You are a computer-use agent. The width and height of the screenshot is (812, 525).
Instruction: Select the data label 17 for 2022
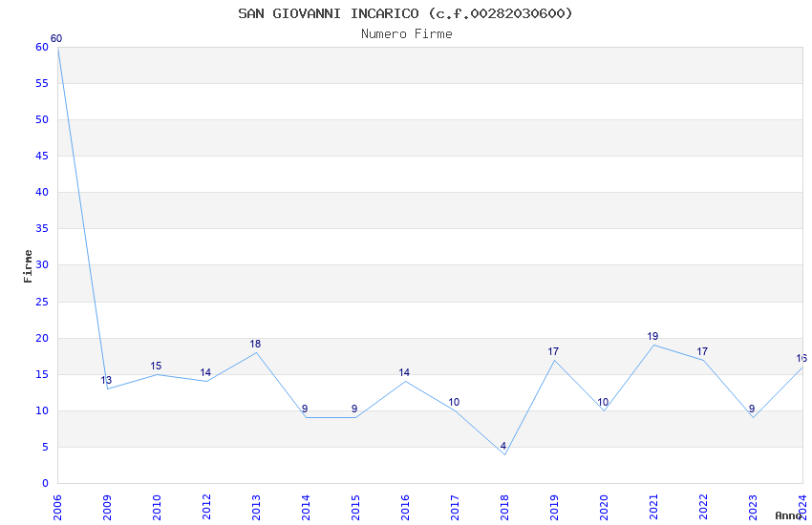[x=702, y=351]
